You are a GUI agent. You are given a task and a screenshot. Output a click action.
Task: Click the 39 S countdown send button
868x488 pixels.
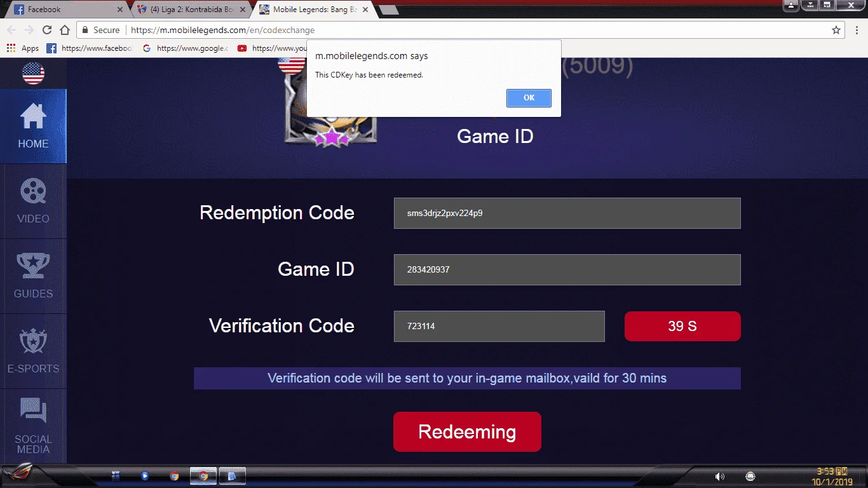point(682,326)
